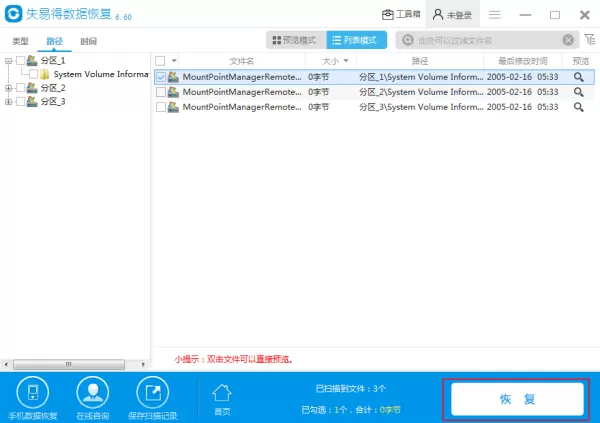Preview the 分区_1 MountPointManagerRemote file
The image size is (600, 423).
tap(579, 77)
